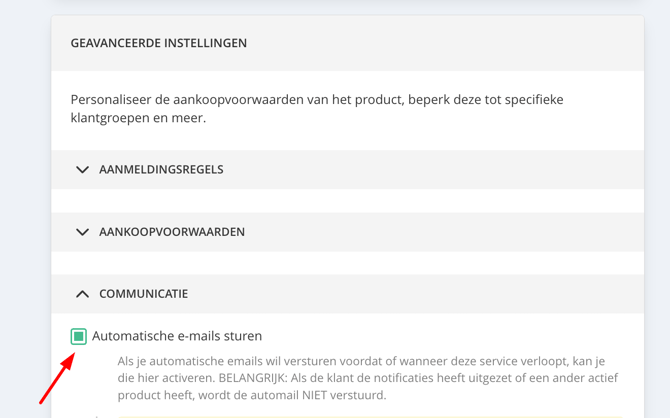The width and height of the screenshot is (670, 418).
Task: Expand the AANMELDINGSREGELS section title
Action: click(161, 170)
